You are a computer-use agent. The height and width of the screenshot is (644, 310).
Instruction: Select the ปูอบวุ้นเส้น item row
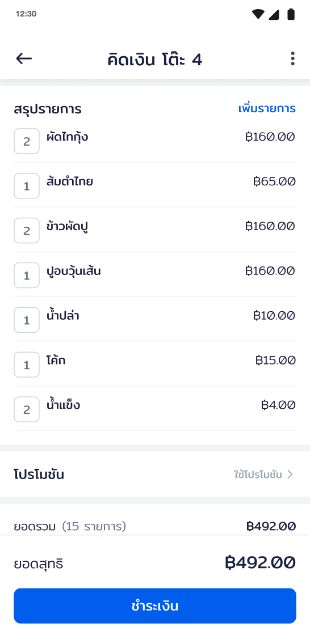(155, 274)
